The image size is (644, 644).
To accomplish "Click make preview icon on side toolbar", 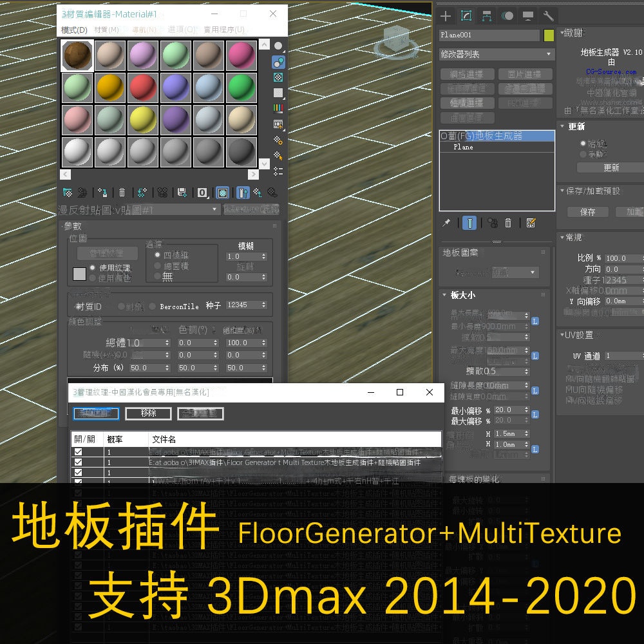I will coord(278,124).
